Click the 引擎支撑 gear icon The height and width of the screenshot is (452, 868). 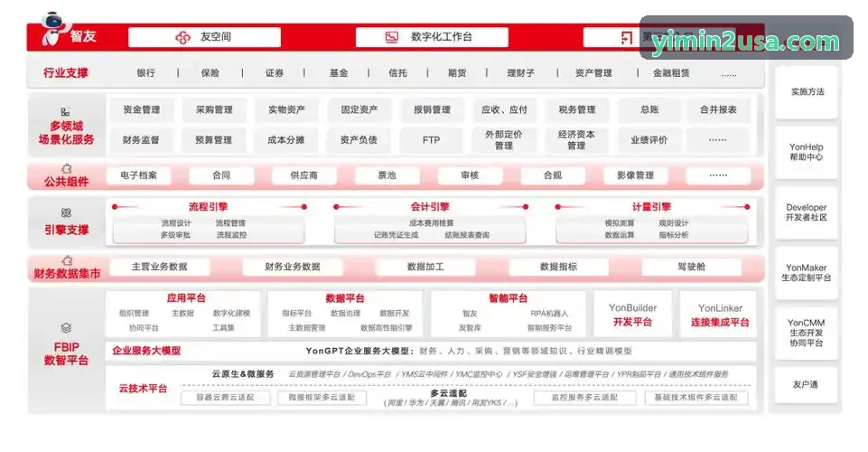pos(66,212)
